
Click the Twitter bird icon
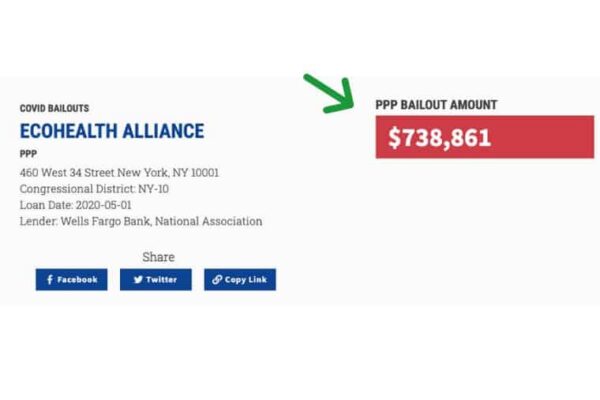pyautogui.click(x=138, y=280)
